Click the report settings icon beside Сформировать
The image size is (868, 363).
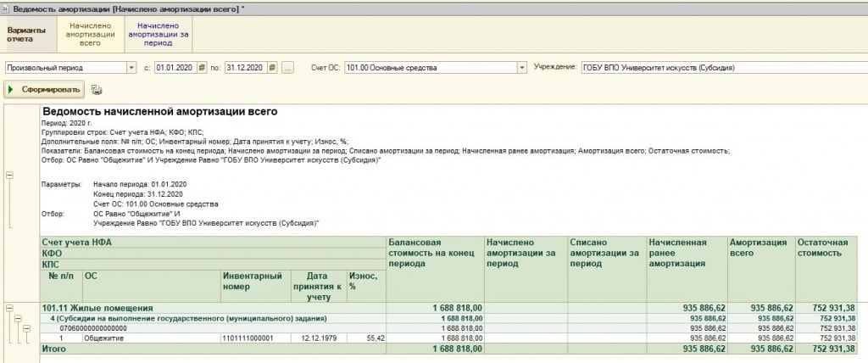97,89
